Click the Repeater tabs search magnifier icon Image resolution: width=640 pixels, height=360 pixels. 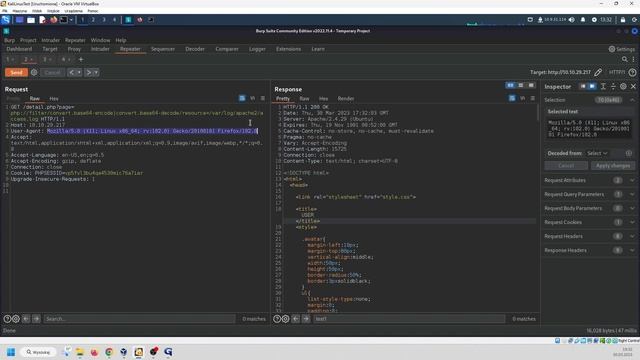tap(624, 60)
